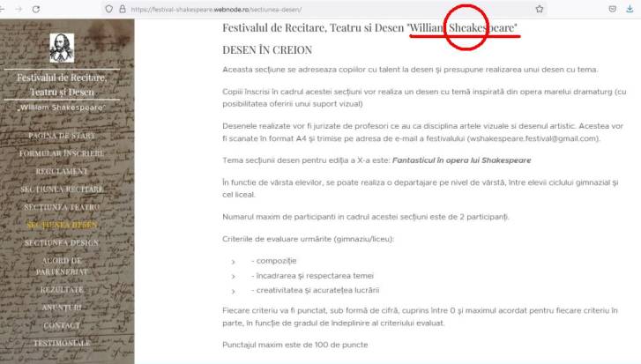
Task: Open Sectiunea Teatru page
Action: pyautogui.click(x=62, y=207)
